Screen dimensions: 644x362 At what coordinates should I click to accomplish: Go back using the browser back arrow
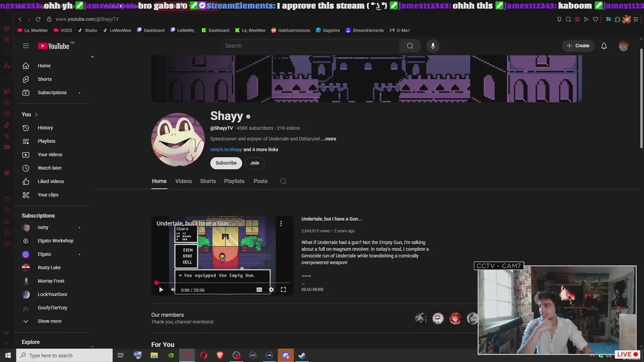coord(20,19)
